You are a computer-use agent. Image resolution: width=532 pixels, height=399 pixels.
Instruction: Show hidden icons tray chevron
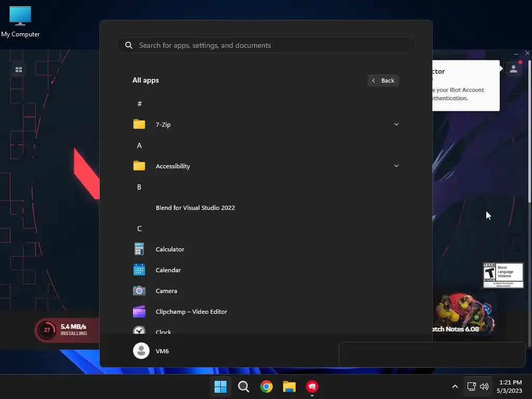coord(455,387)
